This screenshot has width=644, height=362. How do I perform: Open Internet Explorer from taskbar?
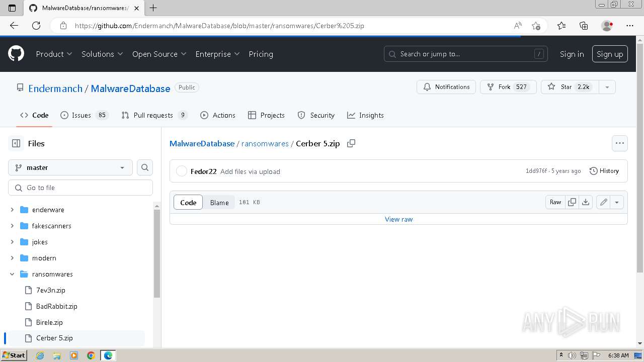(40, 355)
